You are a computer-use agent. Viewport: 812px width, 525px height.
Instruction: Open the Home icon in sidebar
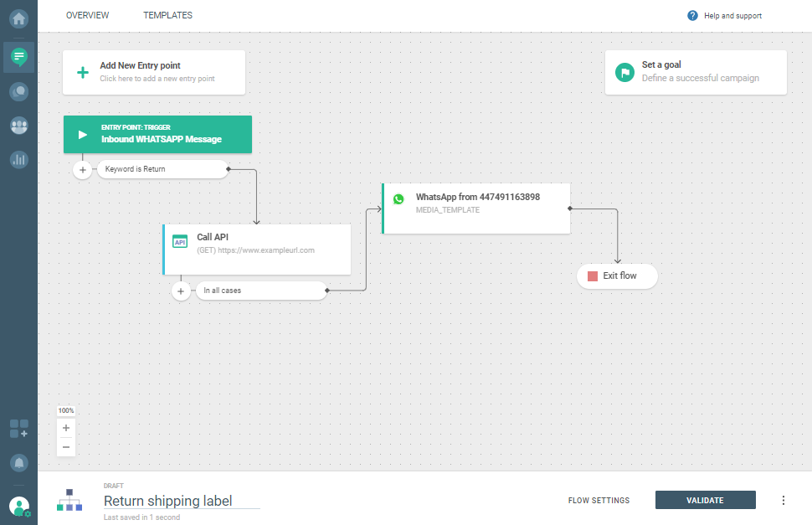(18, 18)
